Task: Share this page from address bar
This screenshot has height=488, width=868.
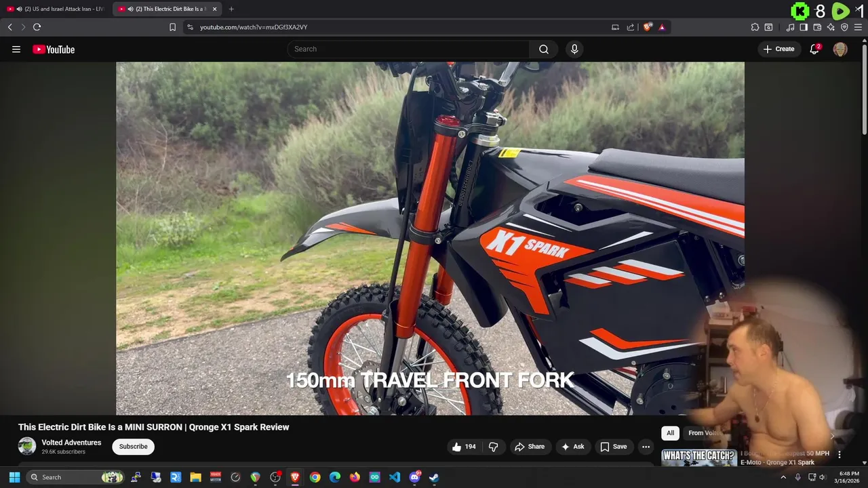Action: tap(630, 27)
